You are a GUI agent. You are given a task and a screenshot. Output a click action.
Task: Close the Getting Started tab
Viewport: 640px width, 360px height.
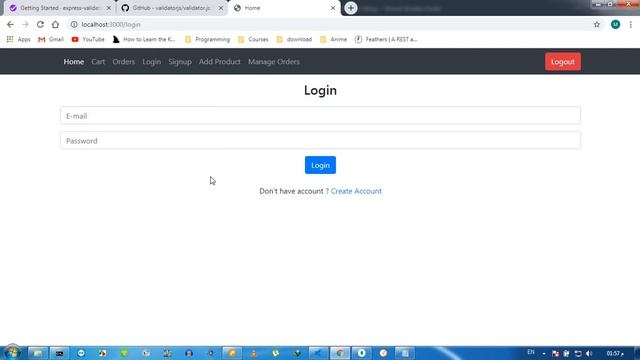109,8
